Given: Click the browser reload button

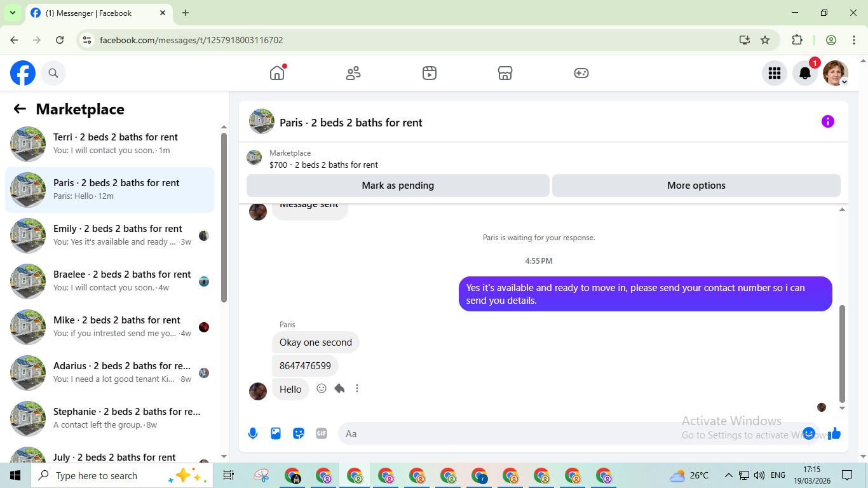Looking at the screenshot, I should pyautogui.click(x=60, y=40).
